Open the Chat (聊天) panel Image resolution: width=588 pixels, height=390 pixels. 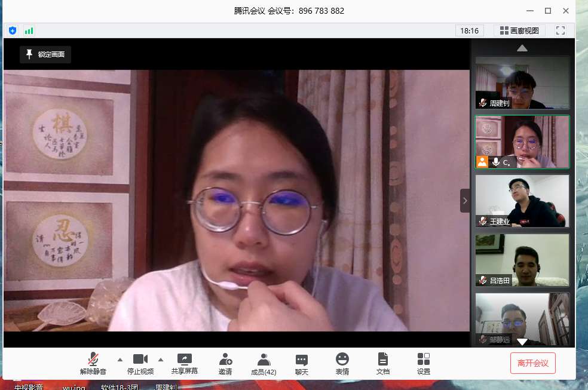coord(302,363)
